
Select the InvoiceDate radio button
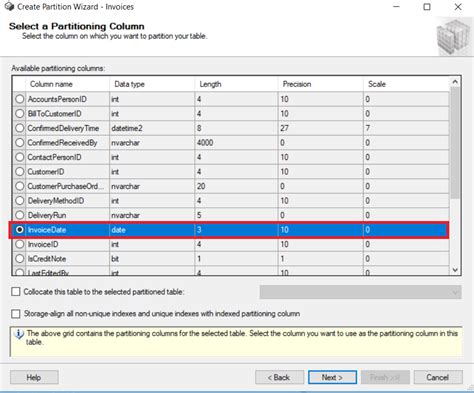[20, 230]
